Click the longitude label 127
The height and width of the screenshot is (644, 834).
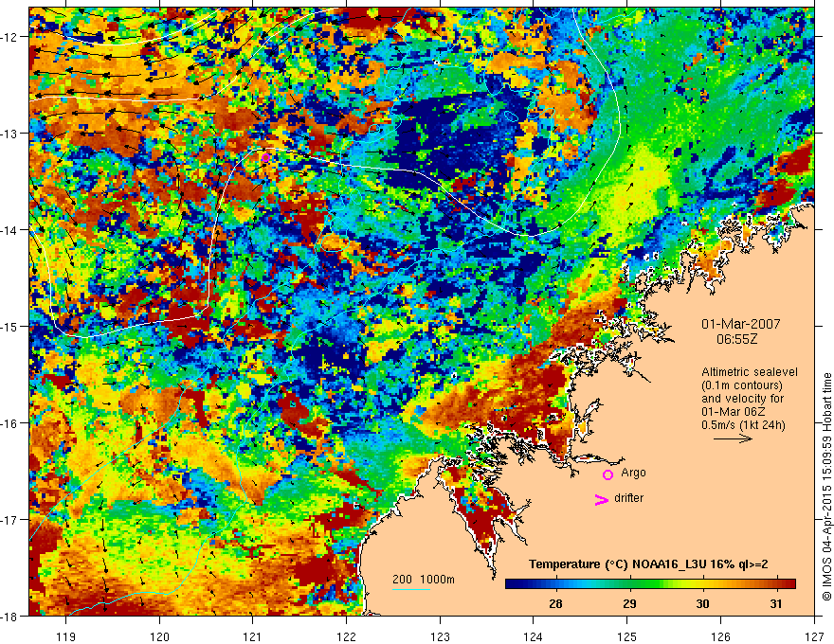click(814, 636)
